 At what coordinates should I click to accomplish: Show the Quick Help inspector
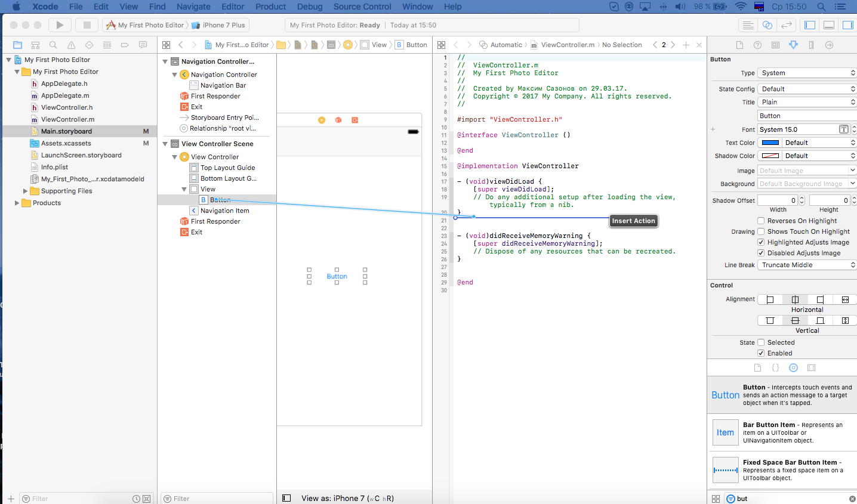757,45
